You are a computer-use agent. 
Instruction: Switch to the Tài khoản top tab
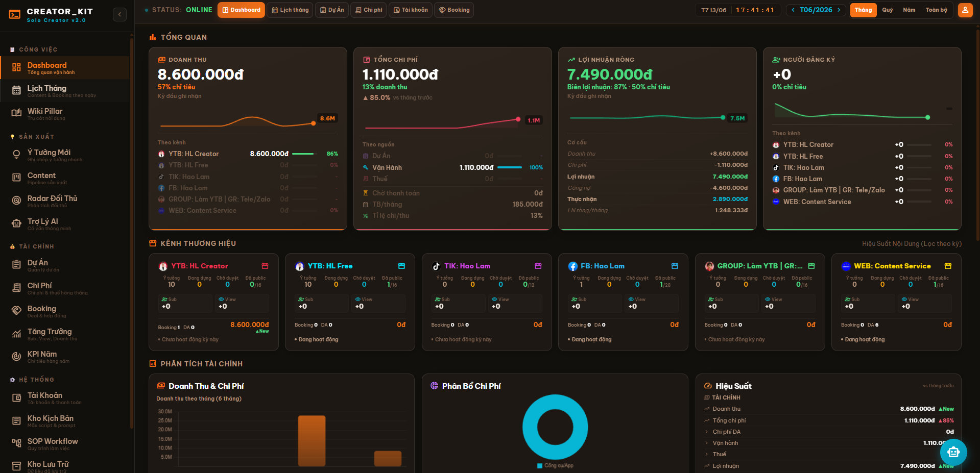pyautogui.click(x=411, y=10)
